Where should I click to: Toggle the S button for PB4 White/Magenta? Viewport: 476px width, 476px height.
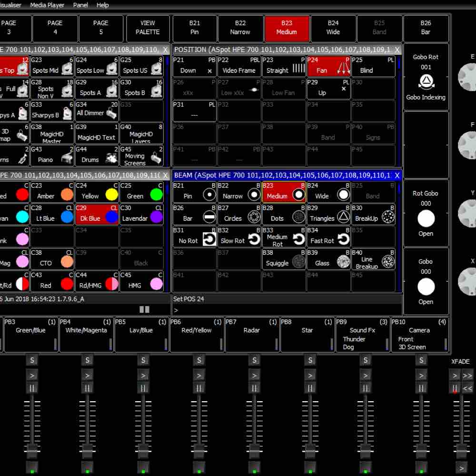click(x=88, y=360)
